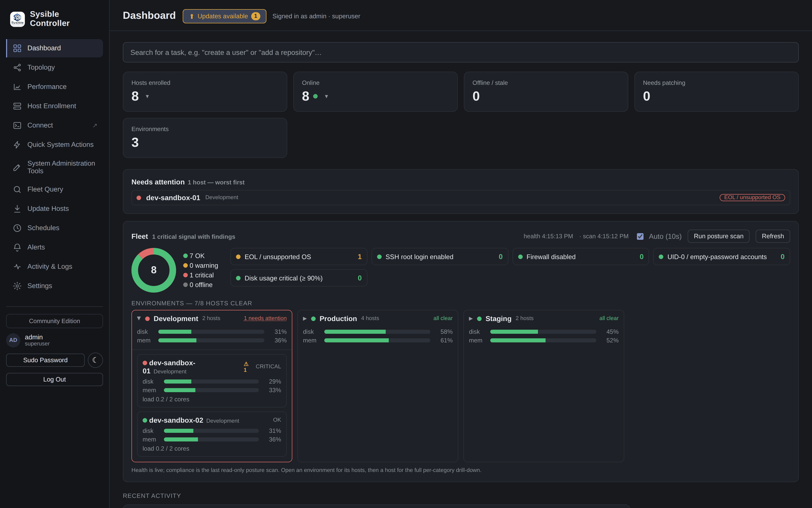
Task: Click the 1 needs attention link
Action: (265, 319)
